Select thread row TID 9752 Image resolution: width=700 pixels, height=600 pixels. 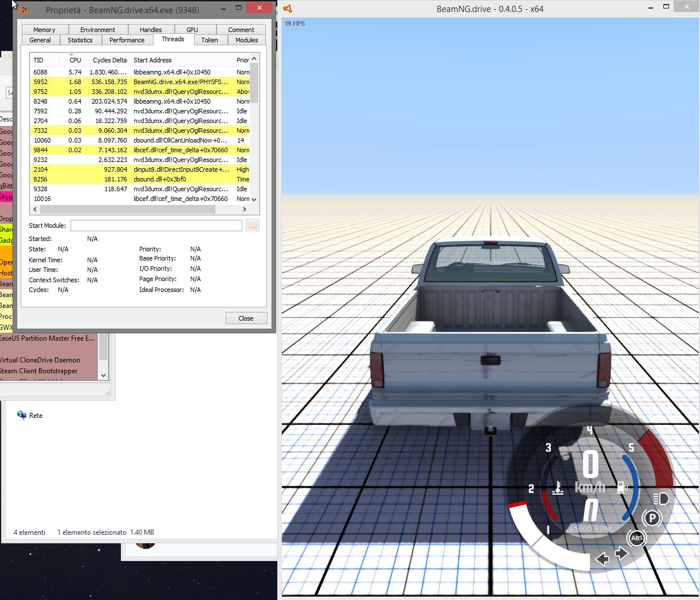tap(140, 92)
